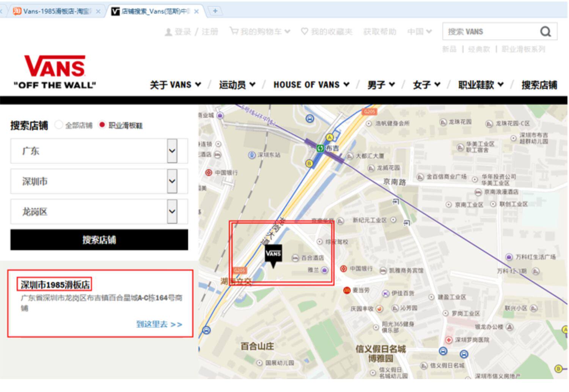Viewport: 569px width, 392px height.
Task: Click the 到这里去 >> directions link
Action: click(x=159, y=324)
